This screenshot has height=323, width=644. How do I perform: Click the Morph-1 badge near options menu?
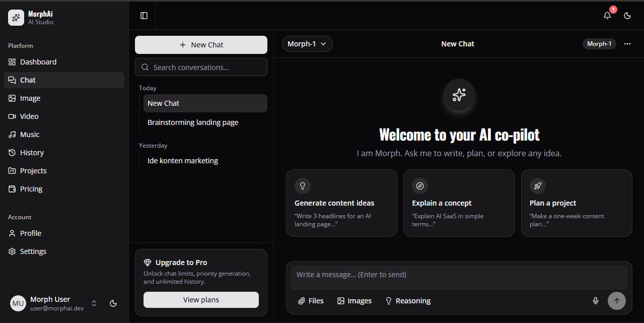coord(599,44)
